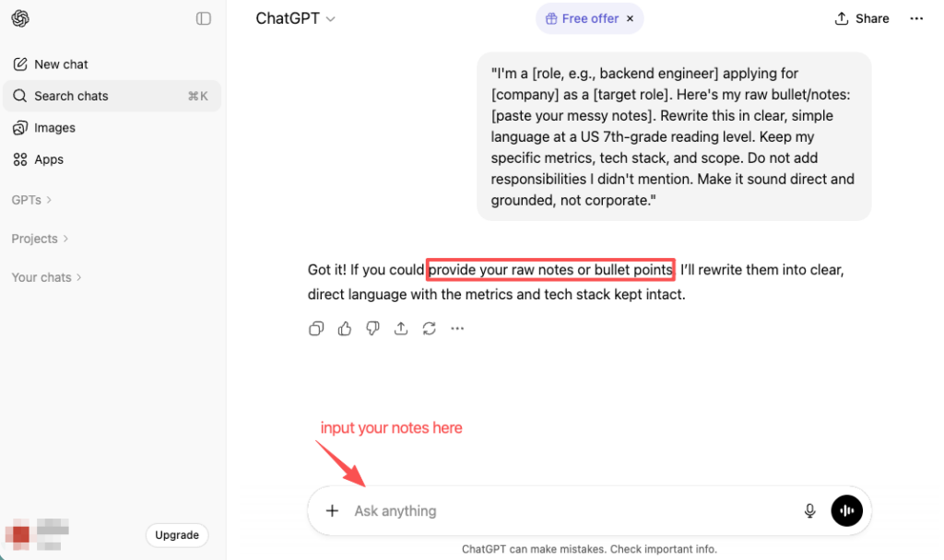Open more actions under the response
Image resolution: width=944 pixels, height=560 pixels.
pyautogui.click(x=457, y=328)
